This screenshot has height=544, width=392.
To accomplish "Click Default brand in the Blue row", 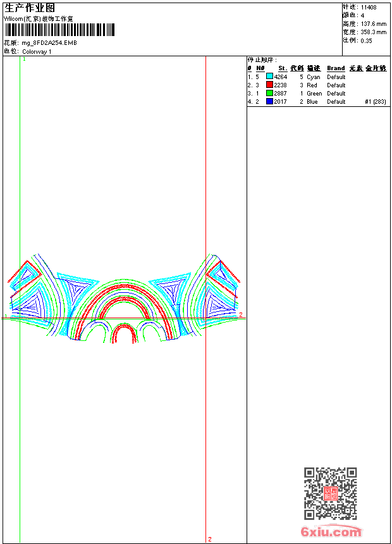I will 336,102.
